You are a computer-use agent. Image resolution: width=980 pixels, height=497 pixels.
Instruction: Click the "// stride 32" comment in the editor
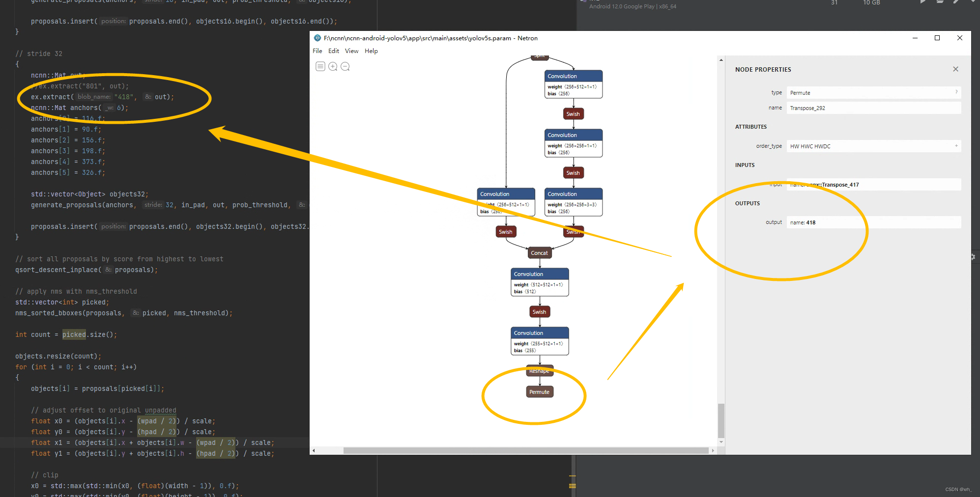pyautogui.click(x=39, y=54)
